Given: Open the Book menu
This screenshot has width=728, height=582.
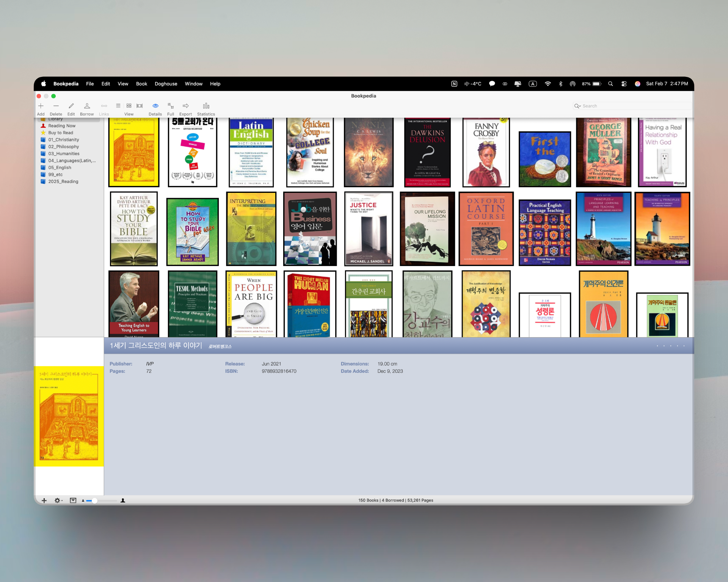Looking at the screenshot, I should pyautogui.click(x=141, y=84).
